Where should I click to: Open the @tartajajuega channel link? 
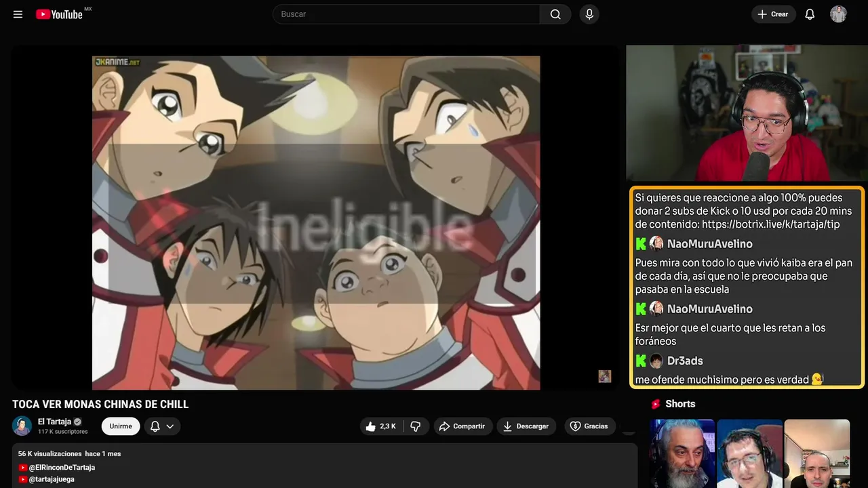[x=52, y=479]
